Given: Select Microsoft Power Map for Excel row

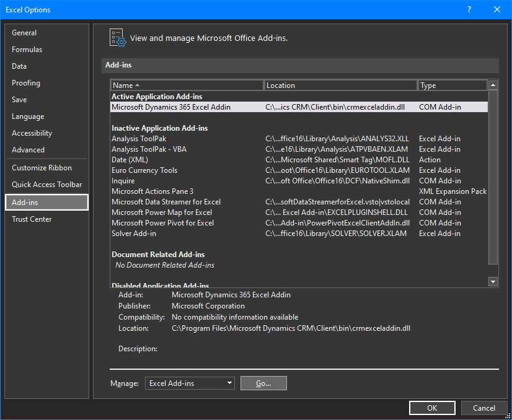Looking at the screenshot, I should tap(299, 212).
